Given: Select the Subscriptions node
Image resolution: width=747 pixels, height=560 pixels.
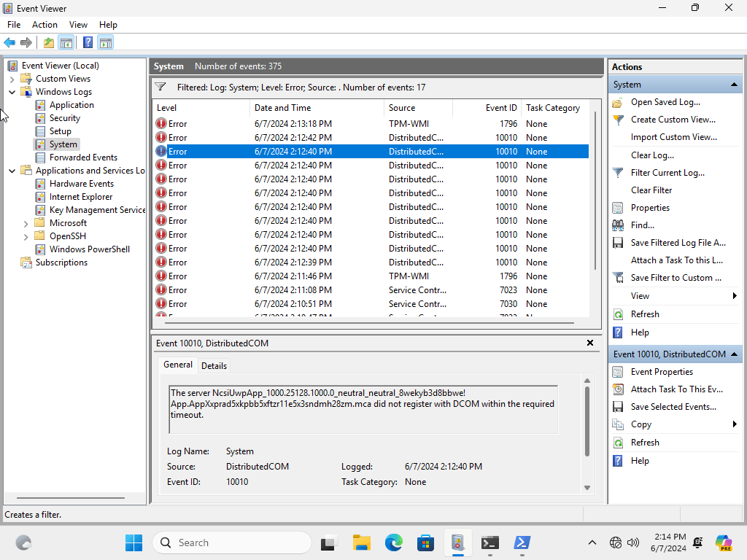Looking at the screenshot, I should (61, 262).
